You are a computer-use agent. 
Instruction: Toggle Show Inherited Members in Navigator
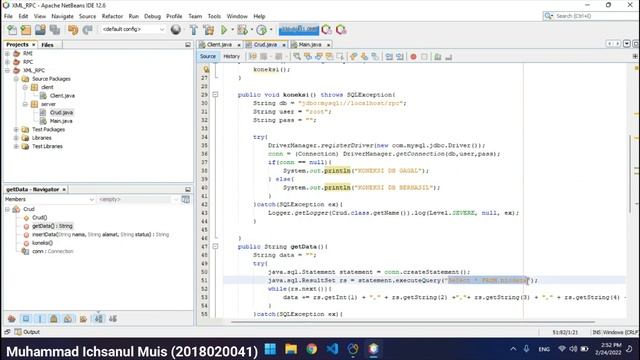[11, 319]
